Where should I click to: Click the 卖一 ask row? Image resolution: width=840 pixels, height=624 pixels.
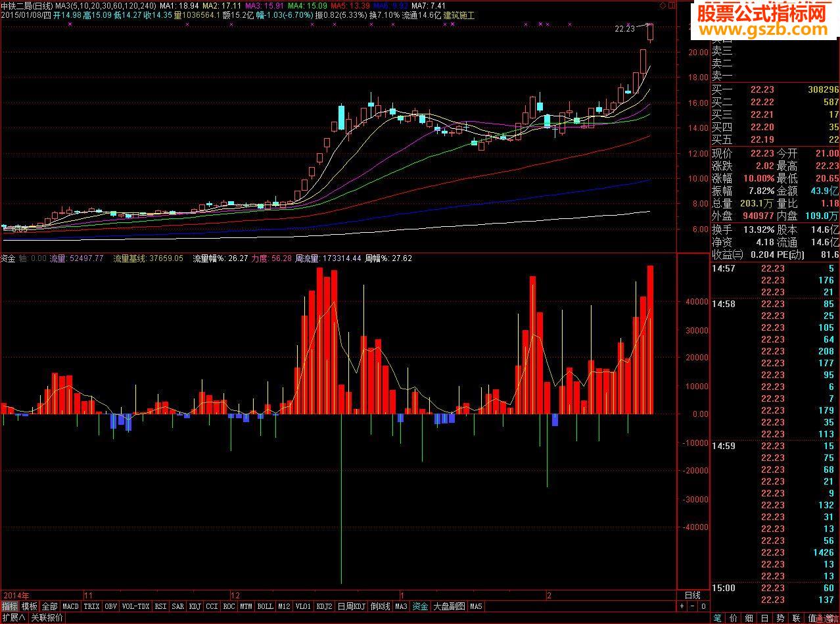pyautogui.click(x=776, y=76)
